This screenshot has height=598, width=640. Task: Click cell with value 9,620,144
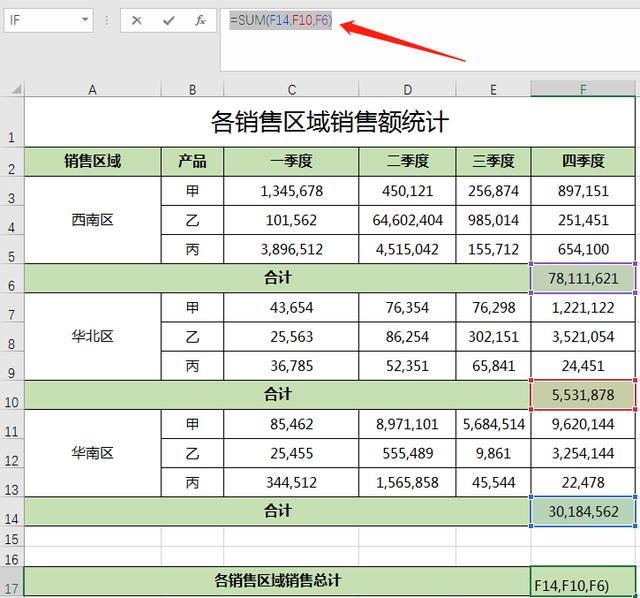(583, 424)
